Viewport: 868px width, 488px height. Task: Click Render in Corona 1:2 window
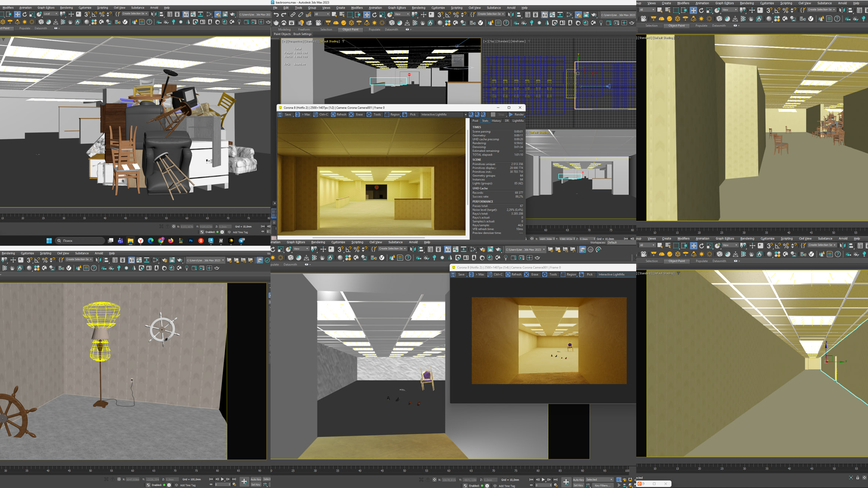pos(516,114)
